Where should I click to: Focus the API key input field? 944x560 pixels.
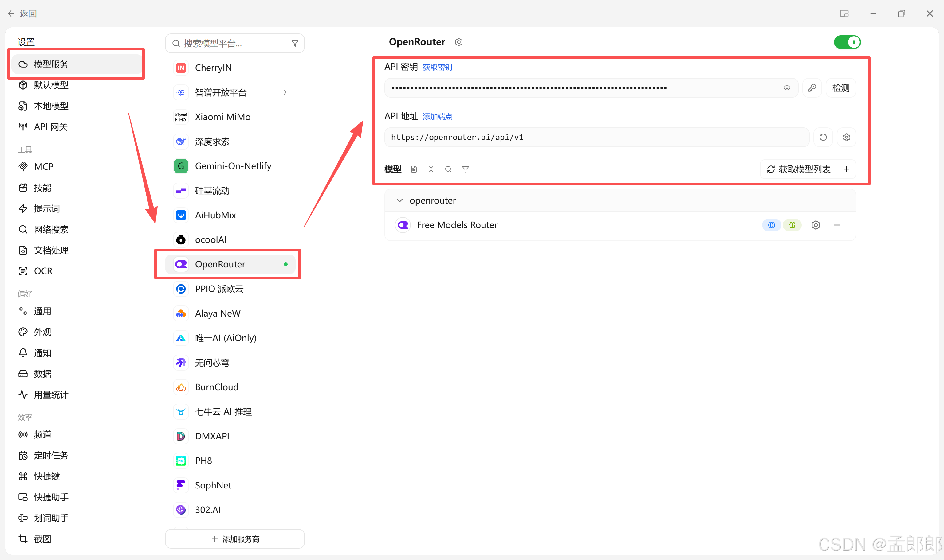point(591,88)
